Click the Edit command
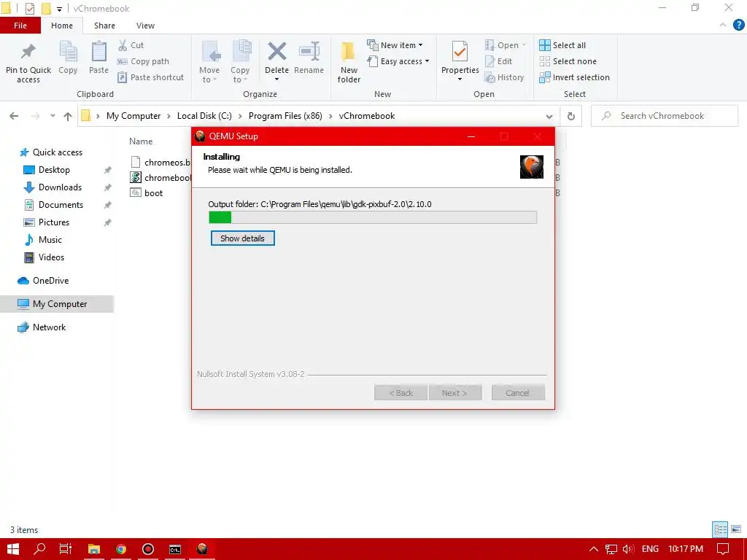The width and height of the screenshot is (747, 560). [x=498, y=61]
